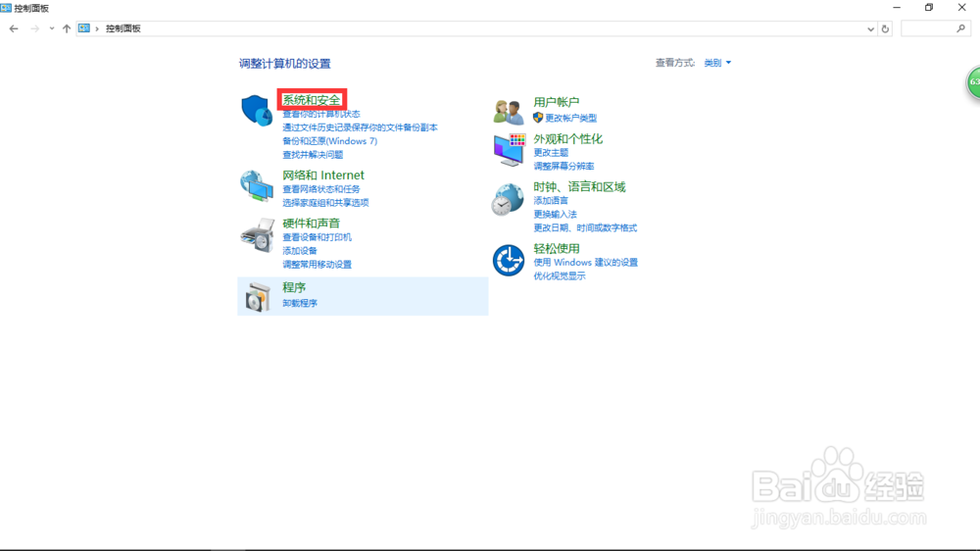Click 控制面板 breadcrumb in address bar
980x551 pixels.
[x=123, y=28]
